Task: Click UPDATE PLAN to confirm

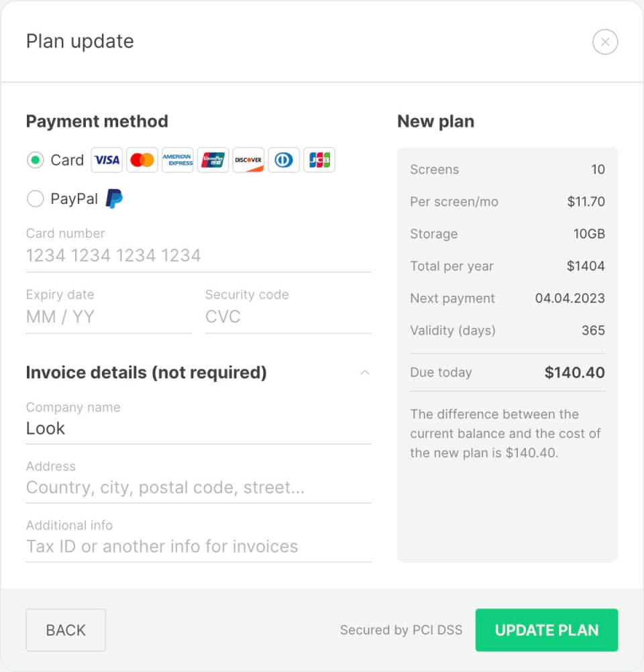Action: 546,630
